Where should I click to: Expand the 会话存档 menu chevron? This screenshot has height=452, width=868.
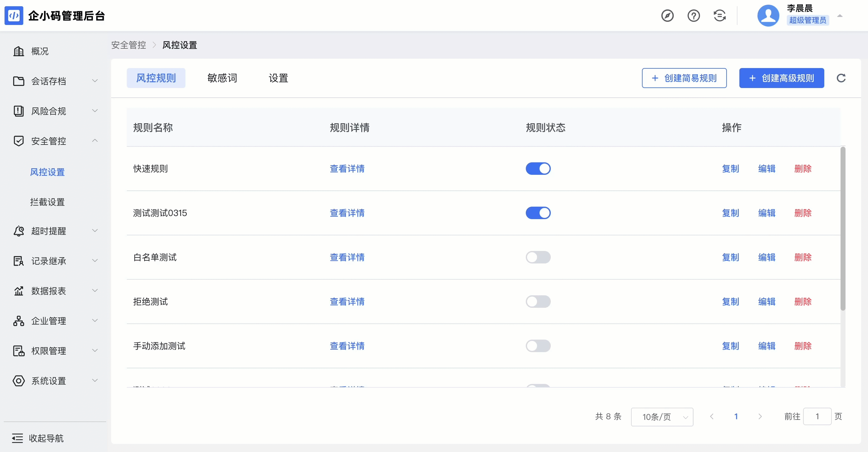tap(95, 81)
